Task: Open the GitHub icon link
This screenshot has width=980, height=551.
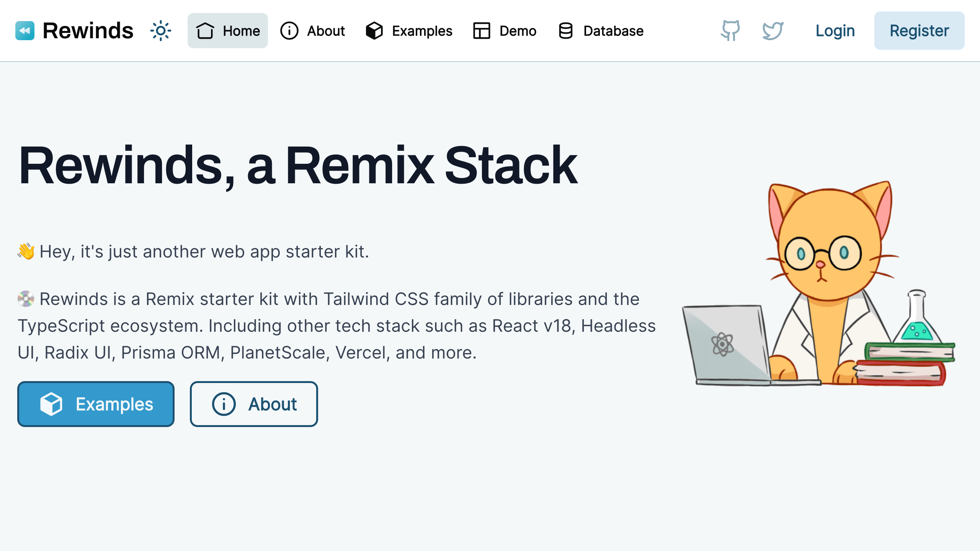Action: [730, 31]
